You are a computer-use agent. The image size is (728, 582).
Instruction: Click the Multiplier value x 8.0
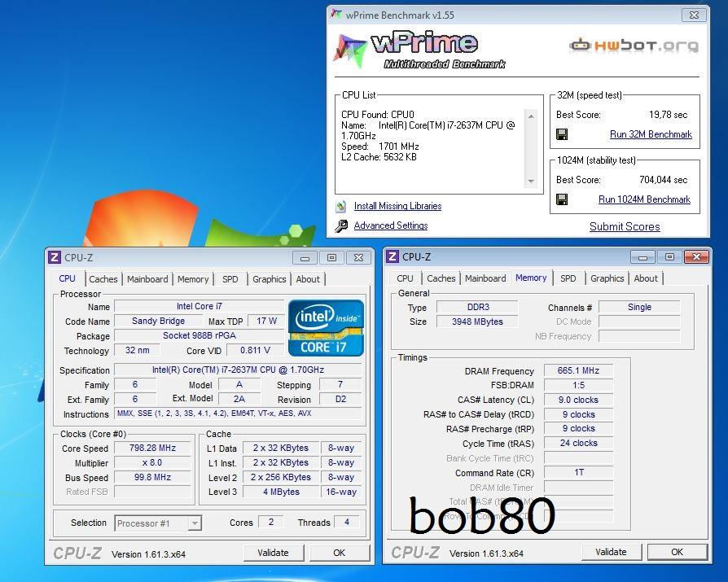click(152, 462)
